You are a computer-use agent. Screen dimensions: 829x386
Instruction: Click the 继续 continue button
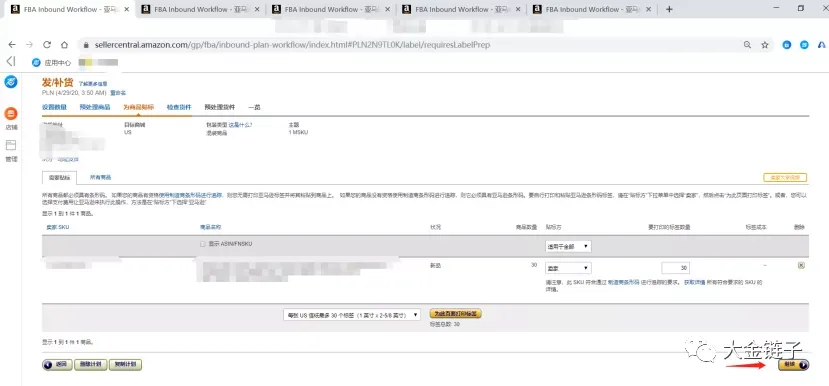pos(793,365)
